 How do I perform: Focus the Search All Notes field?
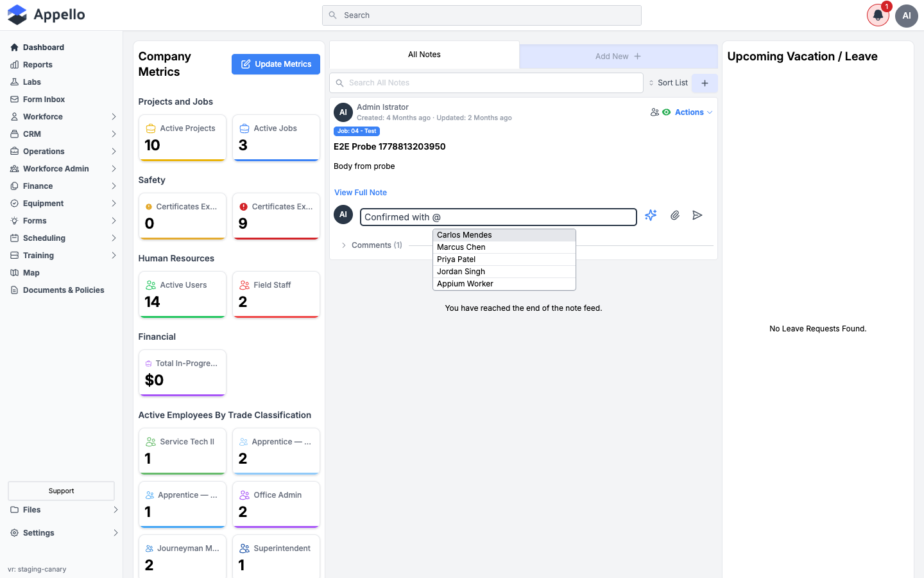[486, 83]
